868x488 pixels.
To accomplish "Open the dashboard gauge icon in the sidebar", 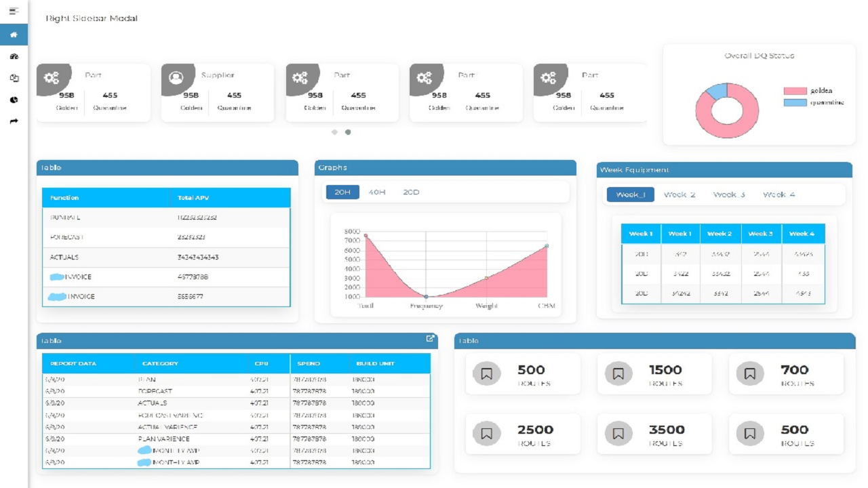I will pos(14,57).
